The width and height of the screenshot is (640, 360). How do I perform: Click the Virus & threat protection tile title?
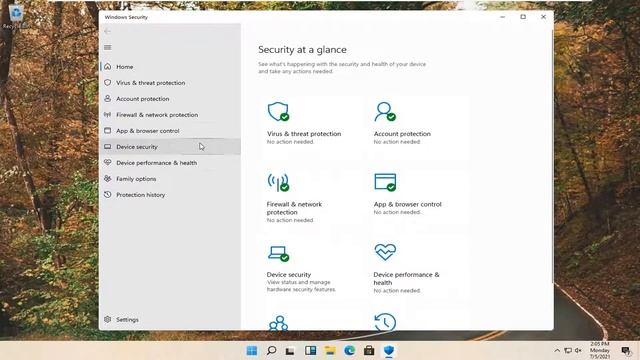tap(304, 134)
